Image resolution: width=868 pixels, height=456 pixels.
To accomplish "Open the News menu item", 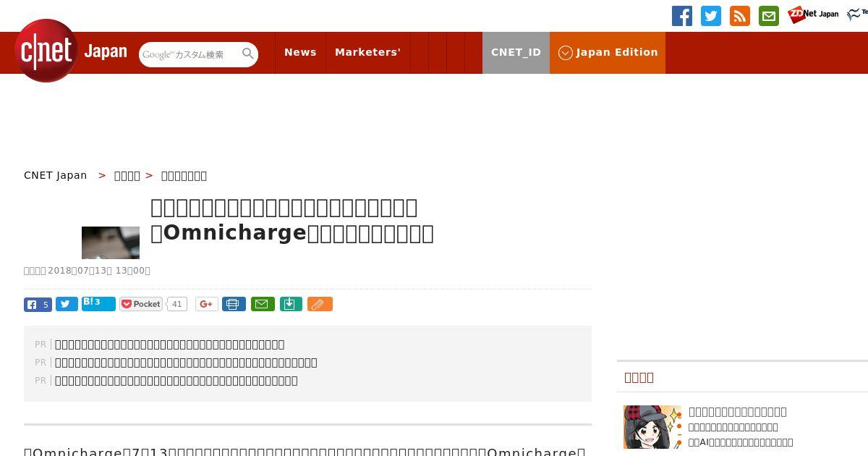I will coord(300,53).
